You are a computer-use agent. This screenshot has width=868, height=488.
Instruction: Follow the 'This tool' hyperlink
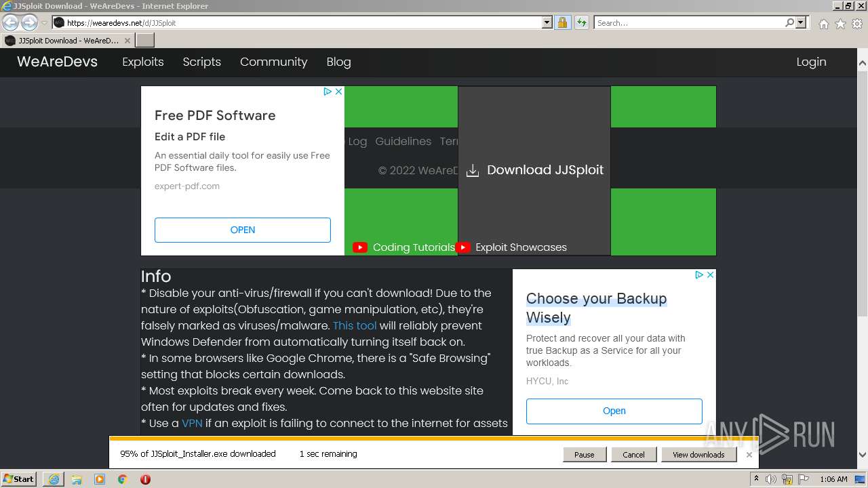coord(355,325)
